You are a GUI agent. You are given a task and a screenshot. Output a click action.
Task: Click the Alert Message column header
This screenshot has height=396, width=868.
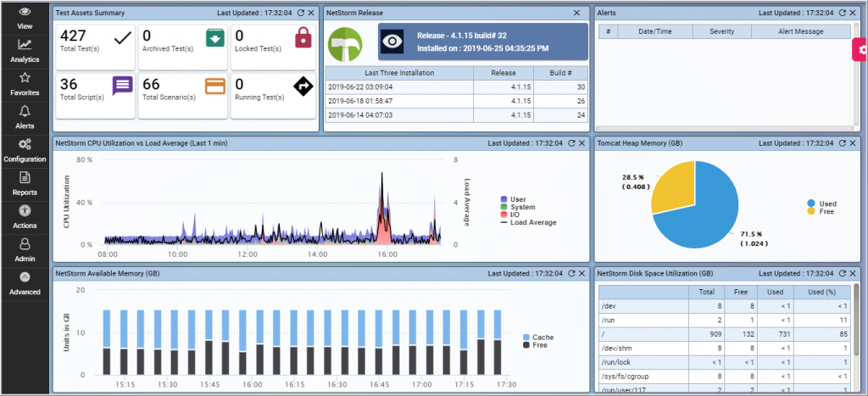[800, 31]
